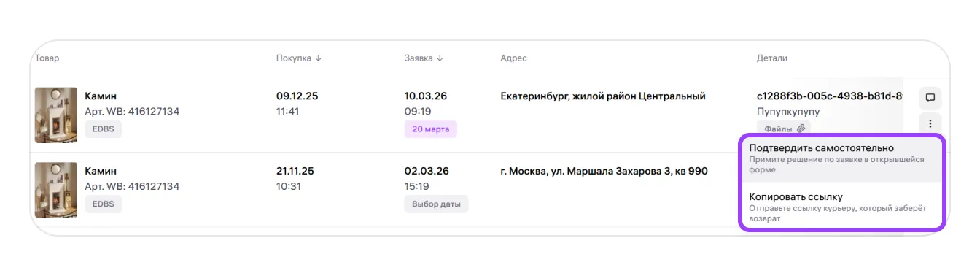
Task: Open the Выбор даты date selector
Action: click(x=436, y=204)
